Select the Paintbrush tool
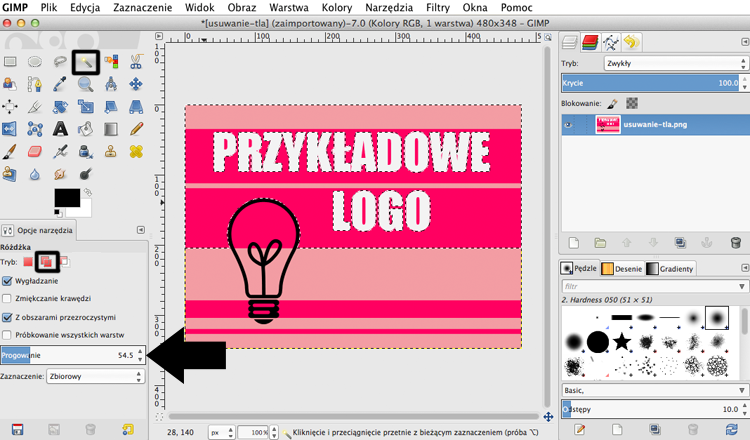The image size is (750, 440). pyautogui.click(x=10, y=152)
